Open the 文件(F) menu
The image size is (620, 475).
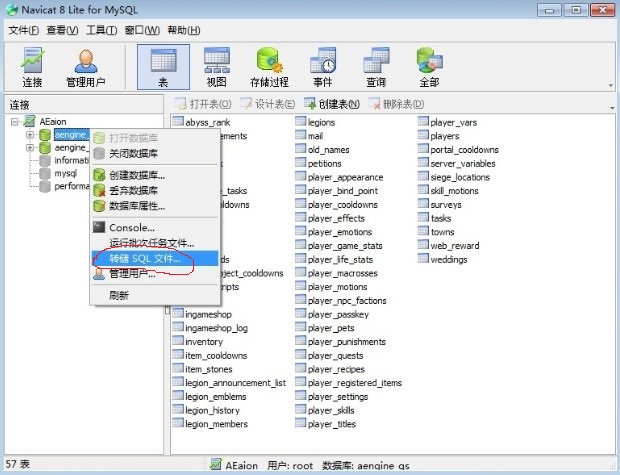pyautogui.click(x=24, y=30)
